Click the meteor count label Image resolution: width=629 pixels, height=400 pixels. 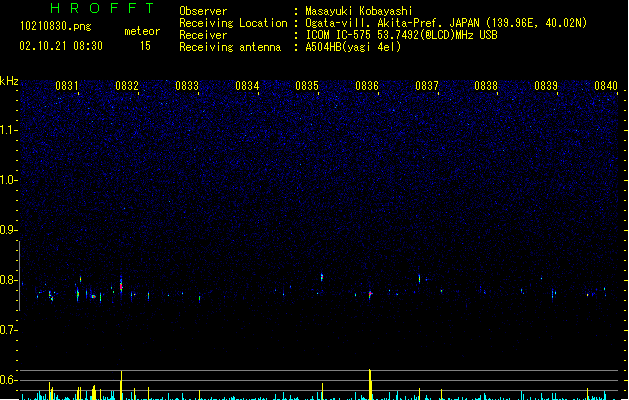point(142,31)
